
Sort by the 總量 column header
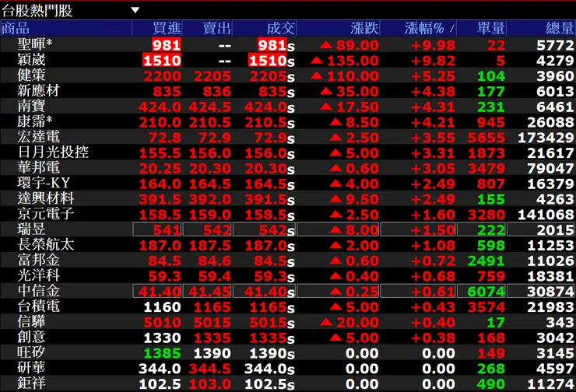tap(541, 28)
